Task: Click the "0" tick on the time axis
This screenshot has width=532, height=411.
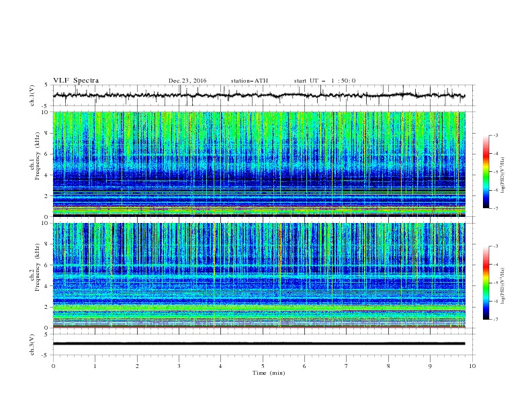Action: (53, 366)
